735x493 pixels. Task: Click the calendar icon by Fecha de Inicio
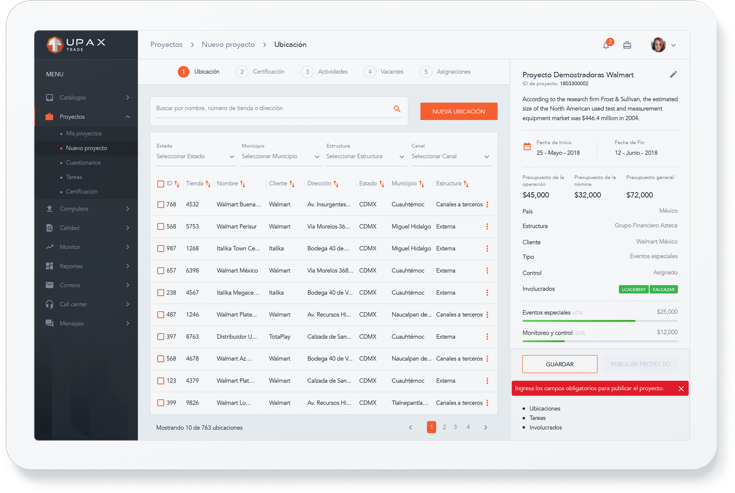(527, 147)
